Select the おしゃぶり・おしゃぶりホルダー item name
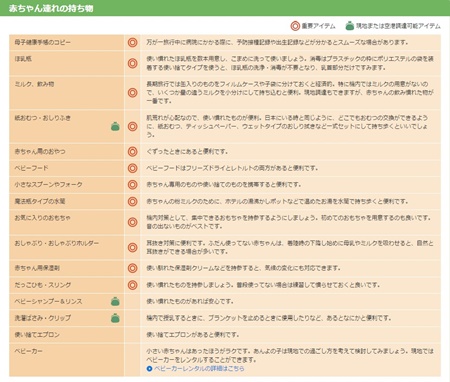The image size is (450, 382). 57,243
